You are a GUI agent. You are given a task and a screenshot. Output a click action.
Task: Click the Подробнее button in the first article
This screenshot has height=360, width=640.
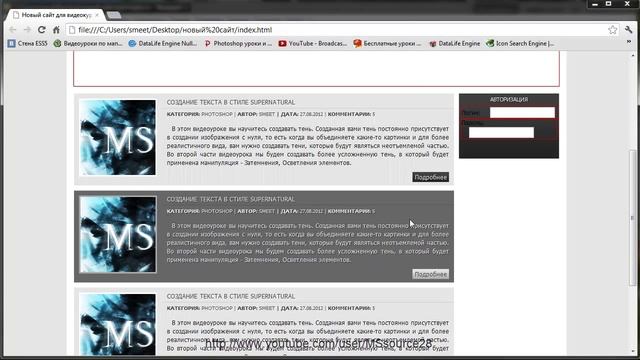point(431,177)
